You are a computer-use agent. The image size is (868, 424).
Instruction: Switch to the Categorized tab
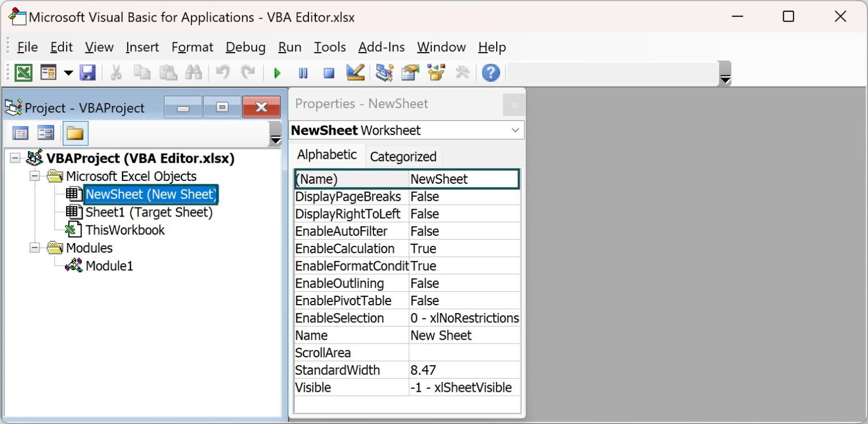coord(403,157)
